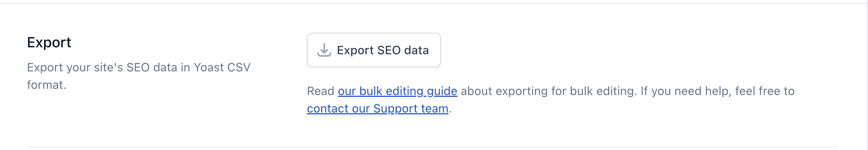This screenshot has height=150, width=868.
Task: Select the Export section heading
Action: coord(49,43)
